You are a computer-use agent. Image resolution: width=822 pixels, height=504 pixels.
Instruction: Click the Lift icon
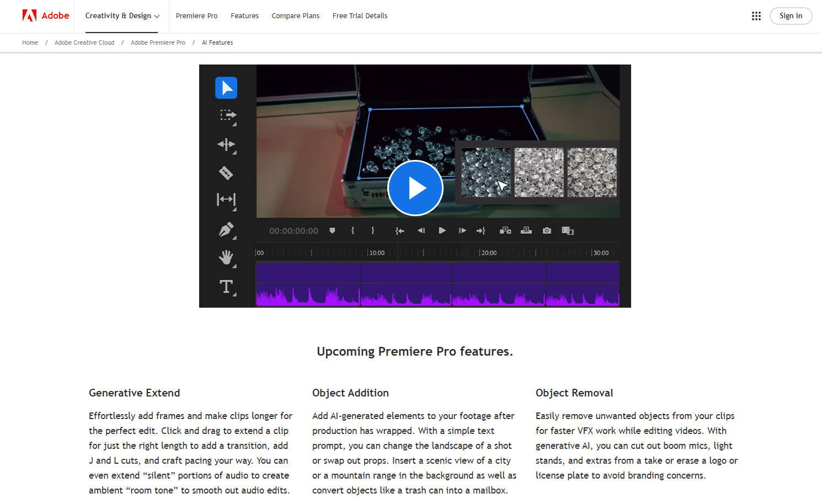tap(505, 230)
